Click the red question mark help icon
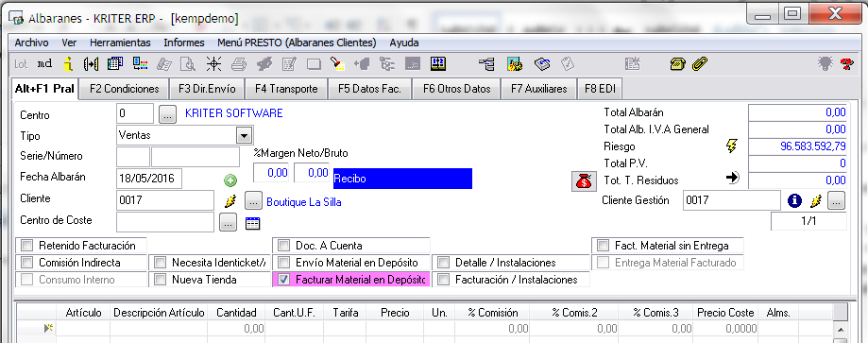 point(846,64)
